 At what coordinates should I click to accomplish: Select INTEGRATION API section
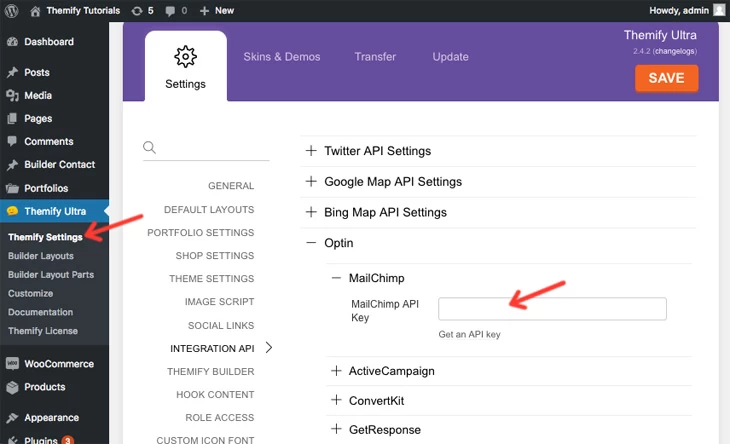click(x=212, y=349)
